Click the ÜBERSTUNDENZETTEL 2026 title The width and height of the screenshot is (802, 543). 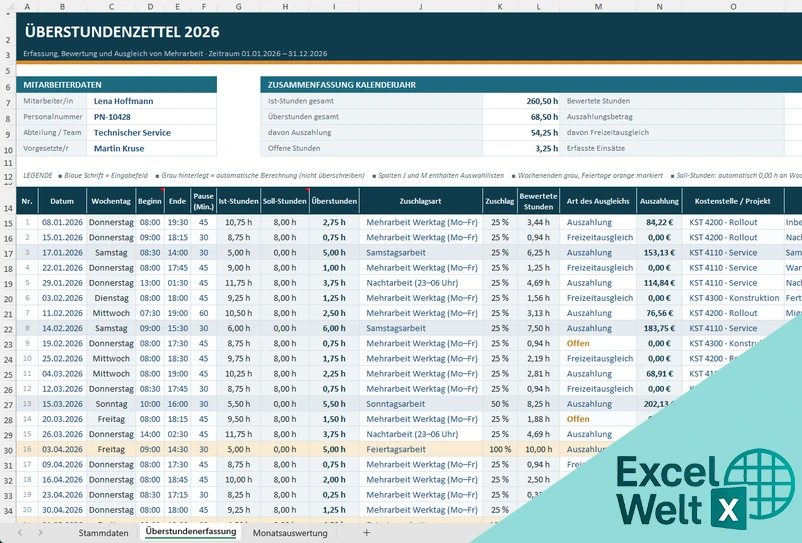point(122,32)
